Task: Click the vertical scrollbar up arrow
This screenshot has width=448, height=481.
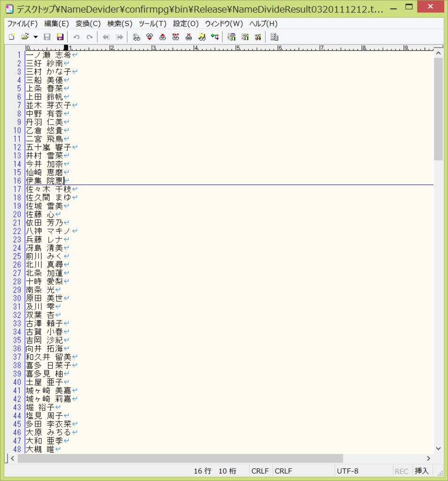Action: [439, 53]
